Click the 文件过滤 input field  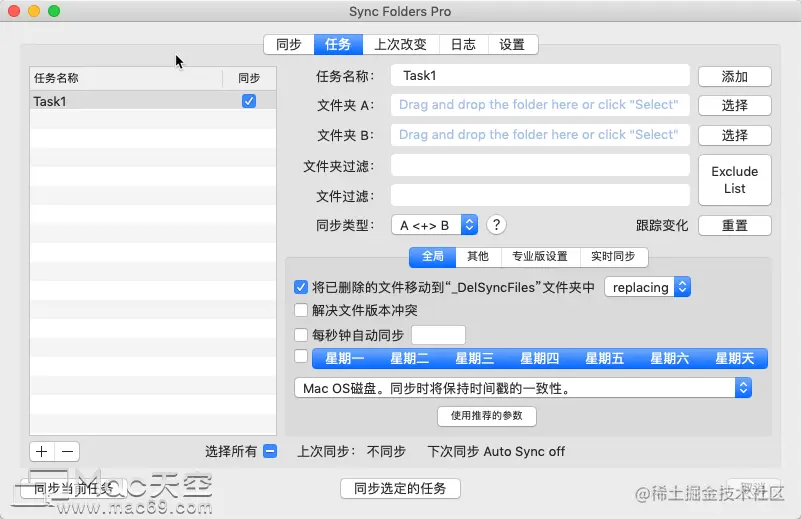[540, 195]
